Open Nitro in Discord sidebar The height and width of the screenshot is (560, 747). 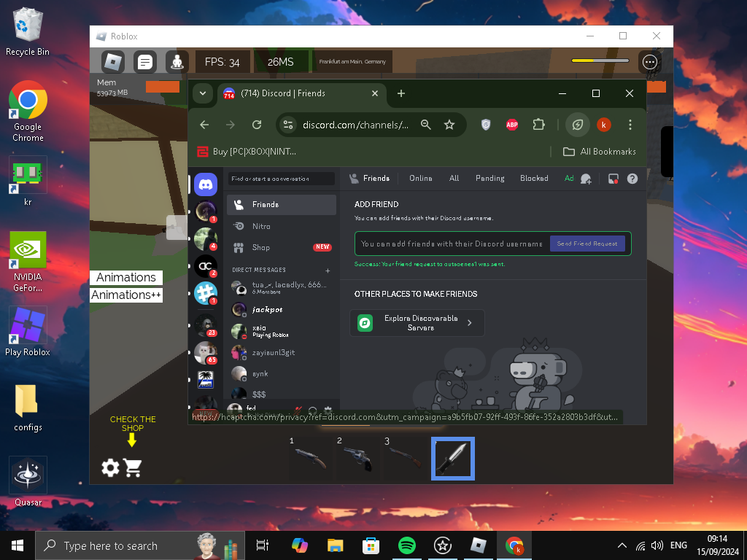click(282, 226)
